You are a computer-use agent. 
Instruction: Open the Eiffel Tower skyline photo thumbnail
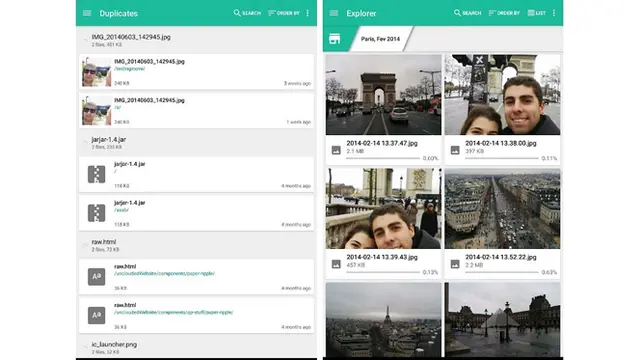pos(383,320)
